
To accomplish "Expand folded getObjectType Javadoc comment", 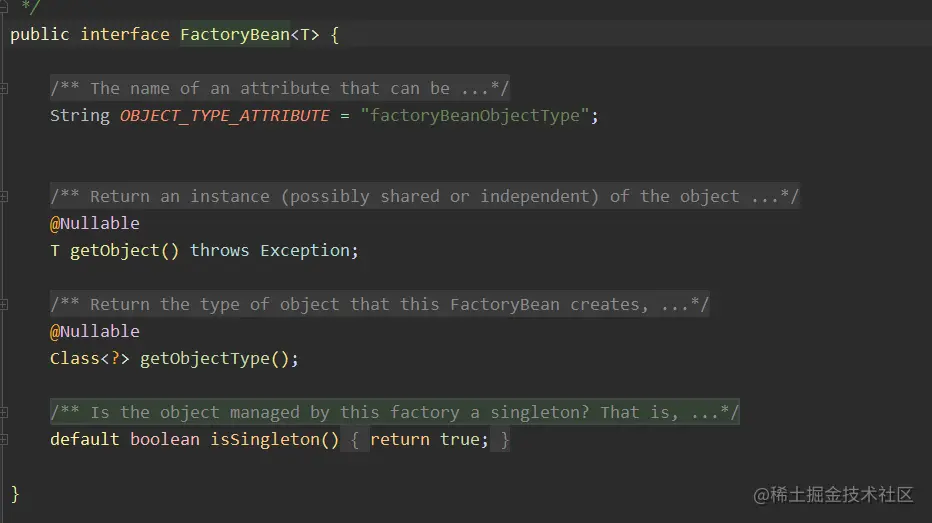I will (4, 305).
